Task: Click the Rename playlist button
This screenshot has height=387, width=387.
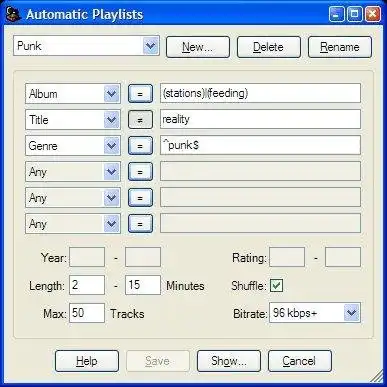Action: tap(340, 47)
